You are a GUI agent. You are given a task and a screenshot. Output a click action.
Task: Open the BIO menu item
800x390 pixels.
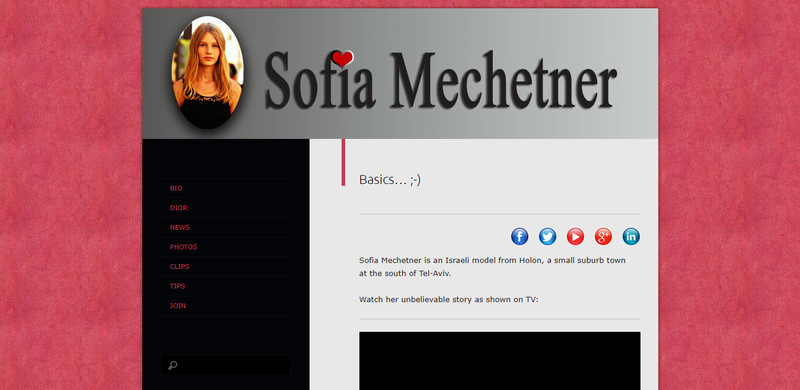[176, 188]
